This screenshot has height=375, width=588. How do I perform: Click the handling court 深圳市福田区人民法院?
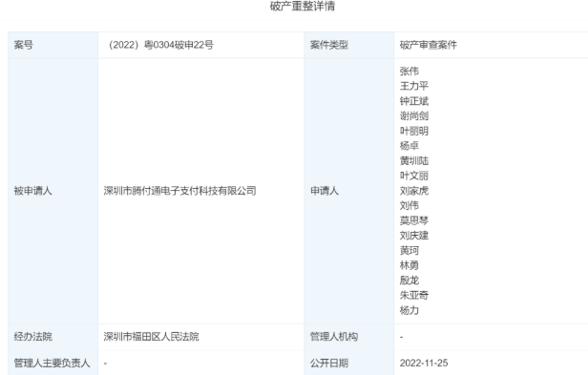point(151,337)
